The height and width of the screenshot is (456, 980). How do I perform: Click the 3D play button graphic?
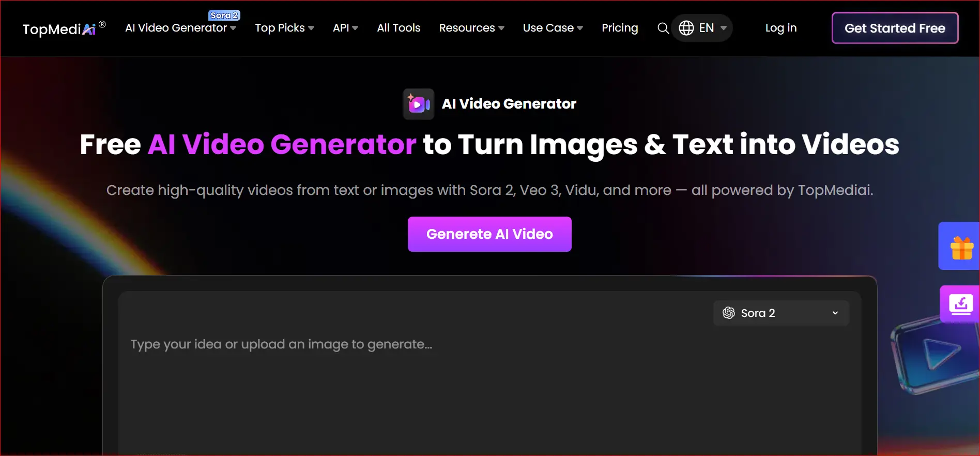coord(936,355)
